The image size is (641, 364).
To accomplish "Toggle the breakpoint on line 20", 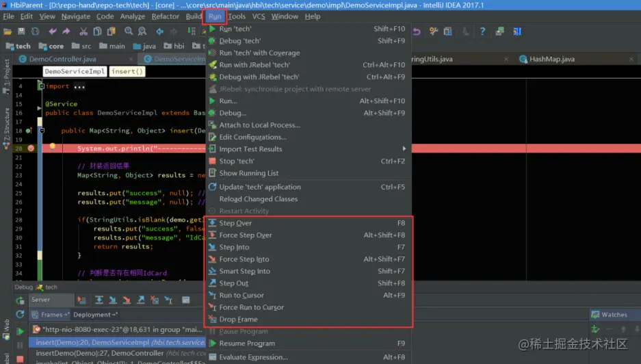I will (x=31, y=148).
